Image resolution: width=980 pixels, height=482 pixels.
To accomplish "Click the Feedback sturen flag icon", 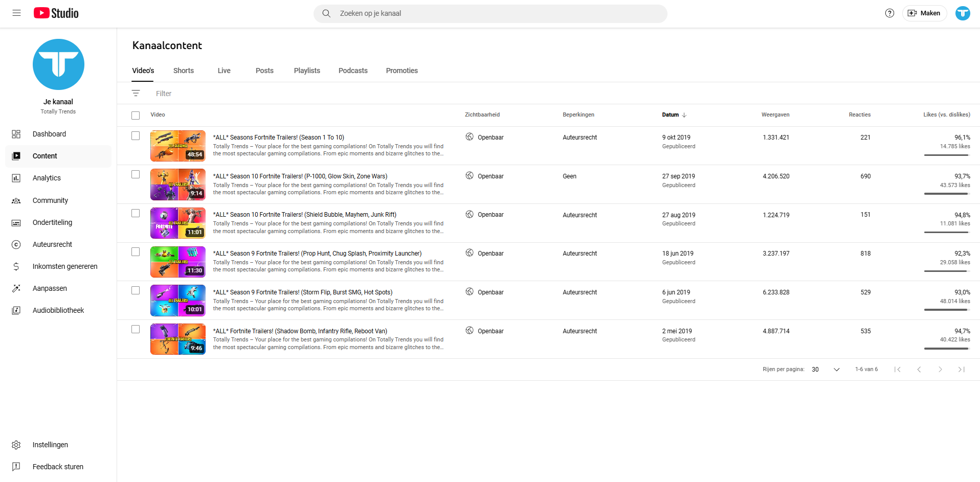I will (16, 467).
